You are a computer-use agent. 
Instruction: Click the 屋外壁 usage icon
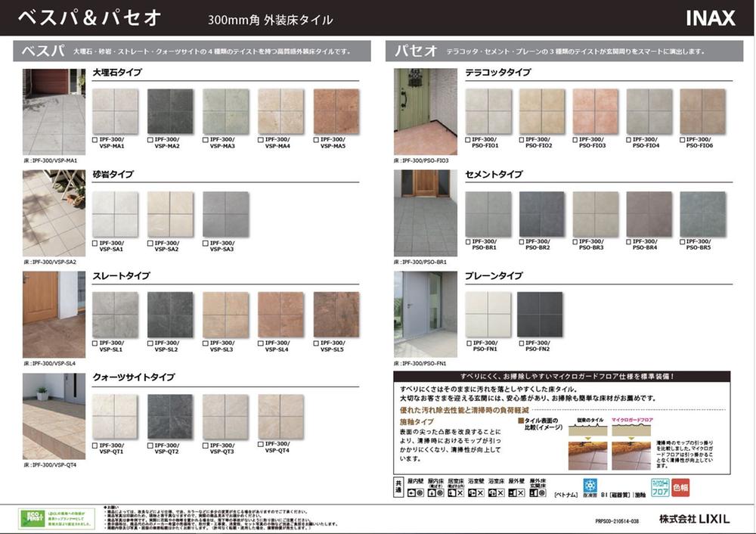click(516, 493)
